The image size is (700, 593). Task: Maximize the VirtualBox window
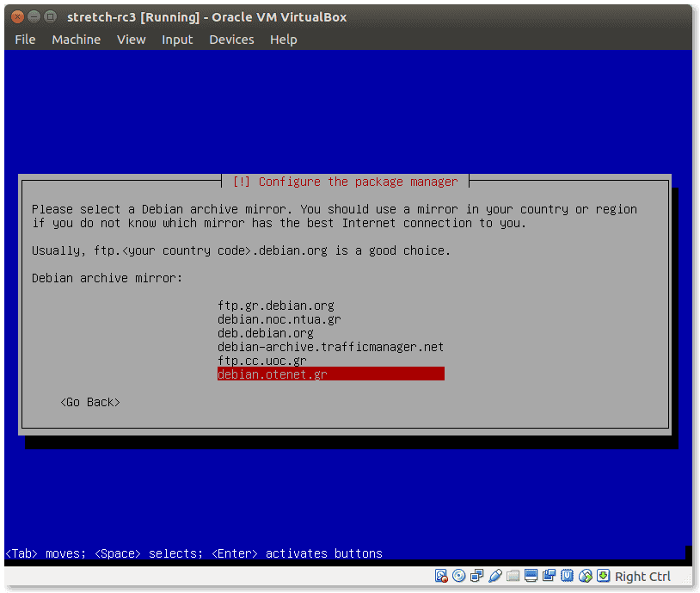pos(51,17)
